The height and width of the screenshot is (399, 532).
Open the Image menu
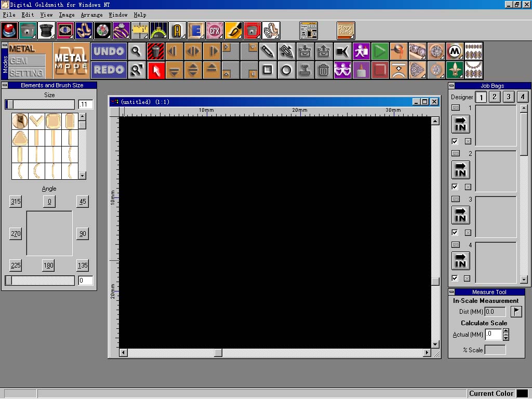[67, 15]
